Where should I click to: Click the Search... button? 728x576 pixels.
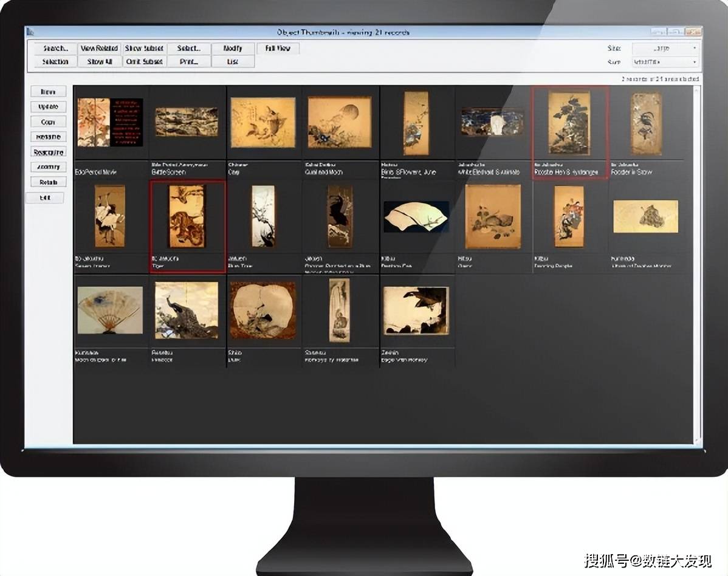(55, 49)
